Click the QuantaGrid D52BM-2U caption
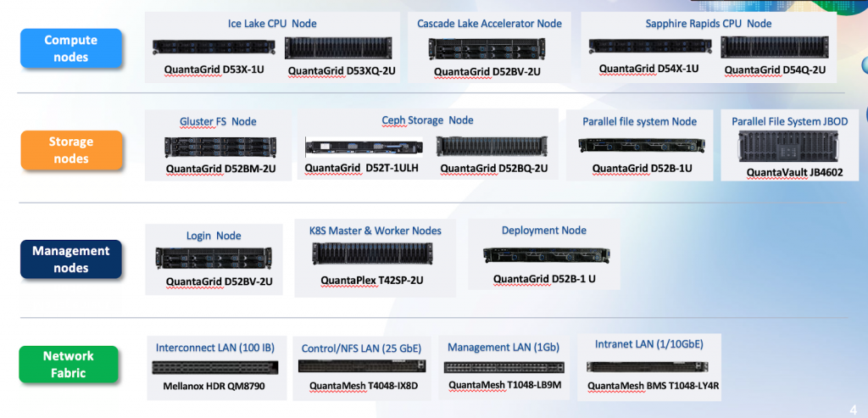Image resolution: width=868 pixels, height=418 pixels. (x=221, y=169)
